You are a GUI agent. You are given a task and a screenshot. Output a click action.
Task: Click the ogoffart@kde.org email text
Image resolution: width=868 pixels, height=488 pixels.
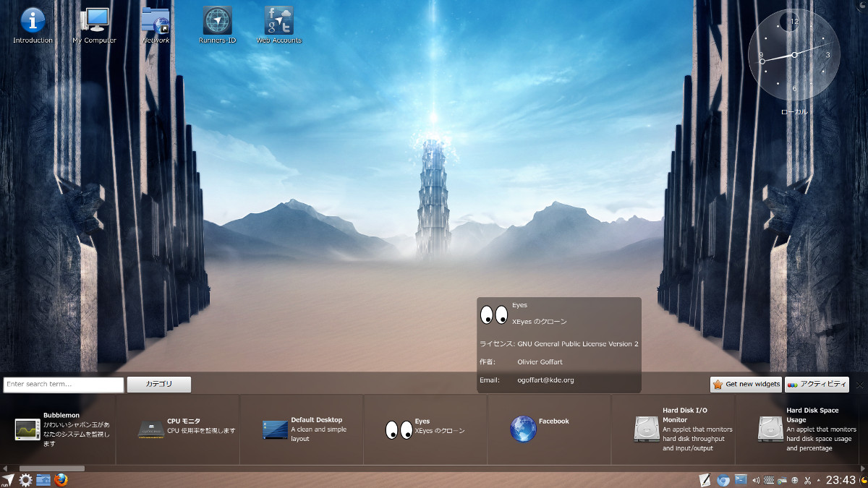click(x=545, y=380)
